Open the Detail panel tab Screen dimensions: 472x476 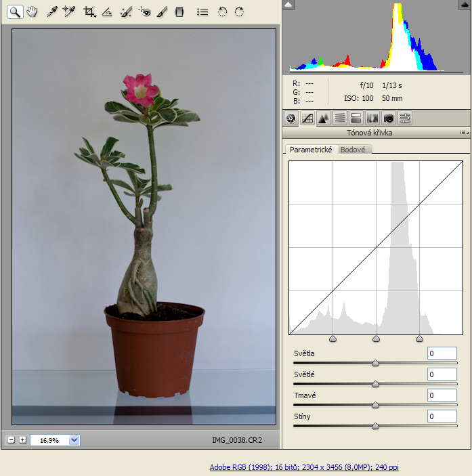tap(324, 118)
